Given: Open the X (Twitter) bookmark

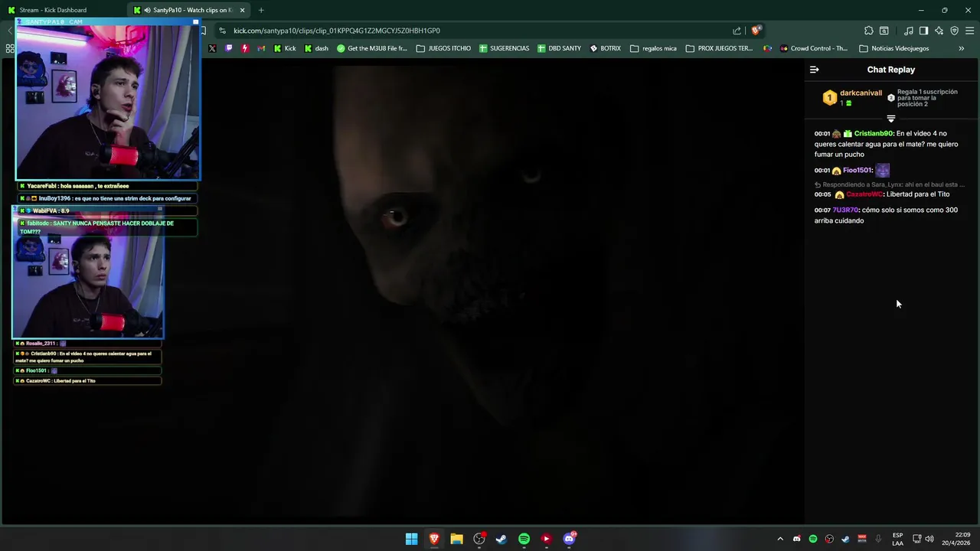Looking at the screenshot, I should [x=212, y=48].
